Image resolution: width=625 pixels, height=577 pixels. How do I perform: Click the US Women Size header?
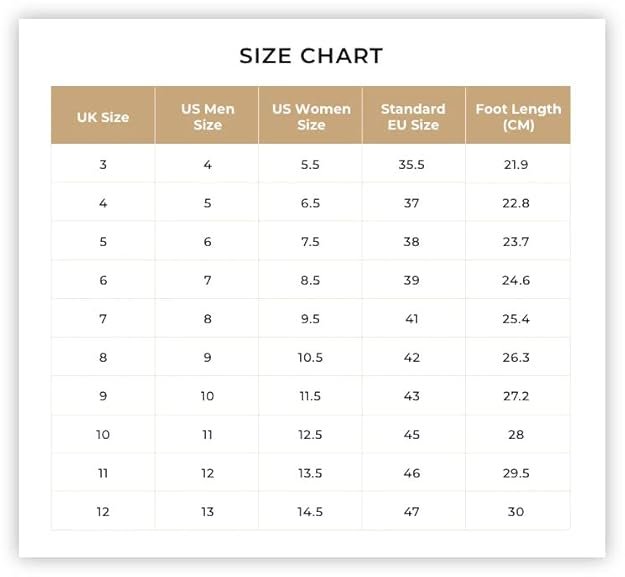pos(311,117)
